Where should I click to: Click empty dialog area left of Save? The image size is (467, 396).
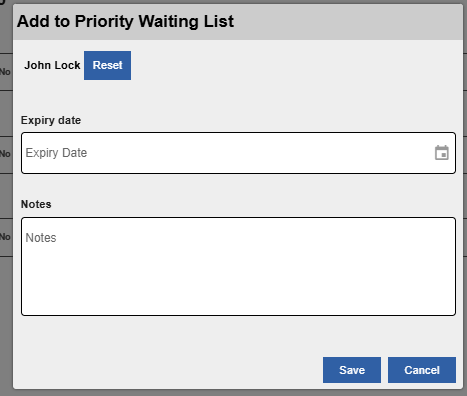pyautogui.click(x=167, y=370)
